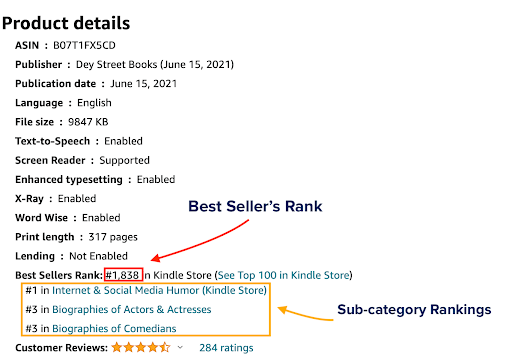
Task: Click the Sub-category Rankings annotation label
Action: pyautogui.click(x=414, y=310)
